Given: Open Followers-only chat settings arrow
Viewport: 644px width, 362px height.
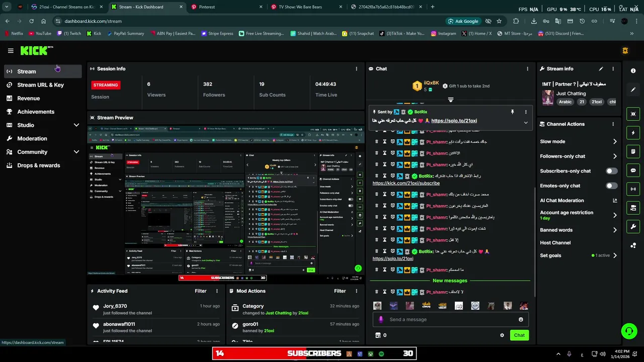Looking at the screenshot, I should click(x=615, y=156).
